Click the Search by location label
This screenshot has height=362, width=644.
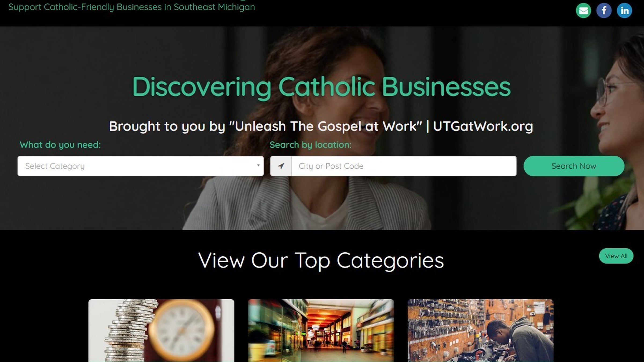click(x=310, y=145)
